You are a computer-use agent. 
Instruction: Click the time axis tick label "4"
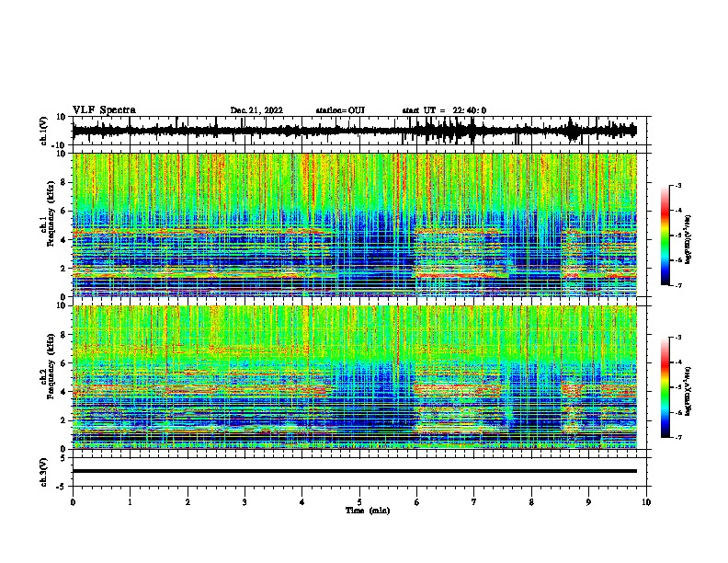pos(302,502)
